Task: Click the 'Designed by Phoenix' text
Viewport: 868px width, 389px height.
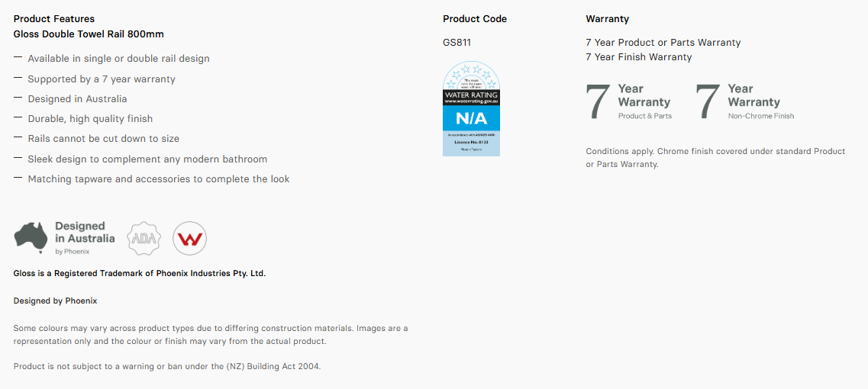Action: [x=55, y=301]
